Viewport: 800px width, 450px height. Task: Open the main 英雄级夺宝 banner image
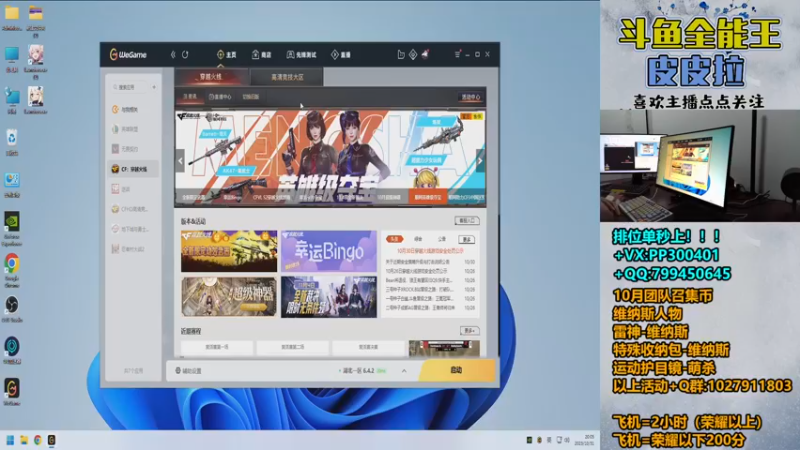(330, 159)
